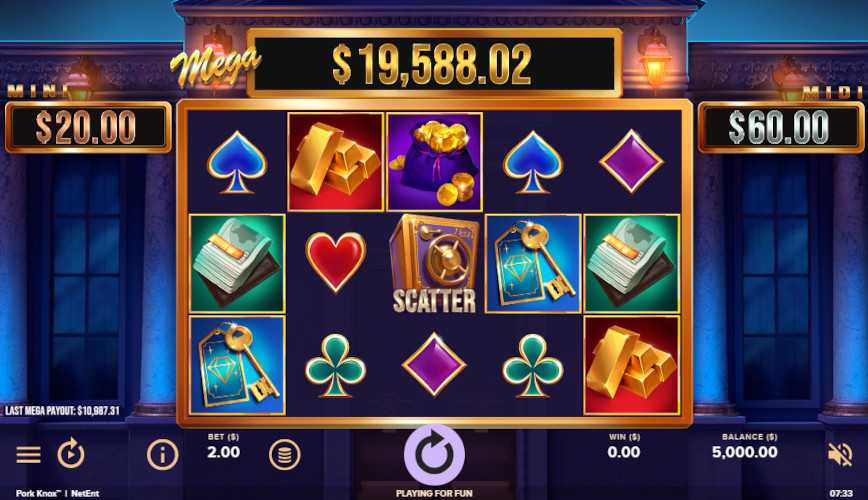Click the purple coin bag symbol

click(435, 162)
